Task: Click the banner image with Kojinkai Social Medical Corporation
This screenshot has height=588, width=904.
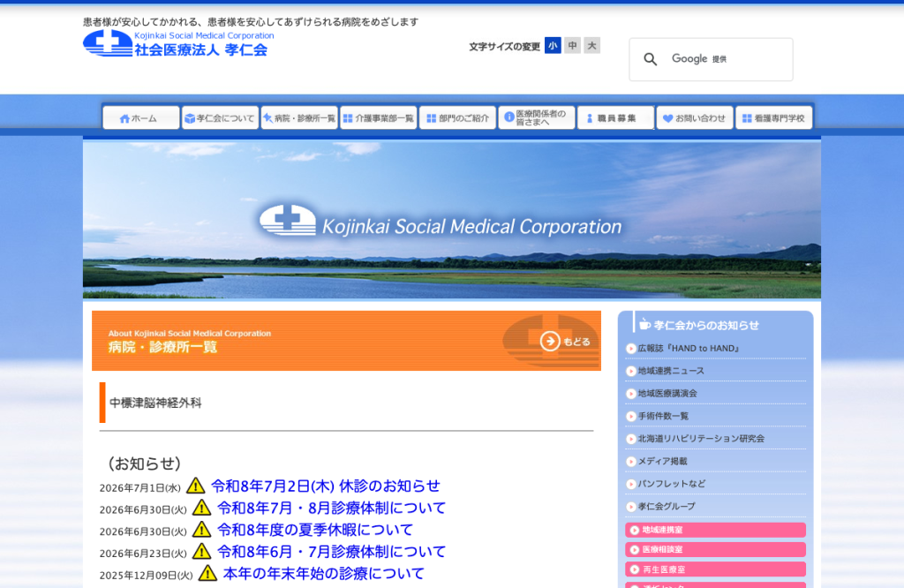Action: click(451, 220)
